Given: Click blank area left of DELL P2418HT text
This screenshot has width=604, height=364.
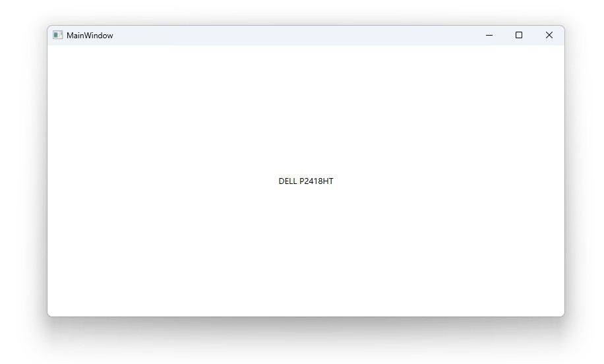Looking at the screenshot, I should point(163,181).
